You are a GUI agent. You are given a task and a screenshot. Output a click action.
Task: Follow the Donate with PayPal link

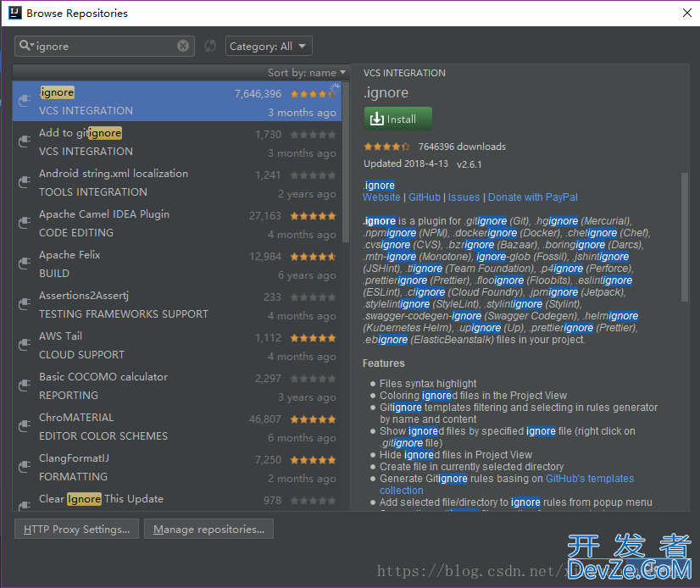tap(533, 197)
